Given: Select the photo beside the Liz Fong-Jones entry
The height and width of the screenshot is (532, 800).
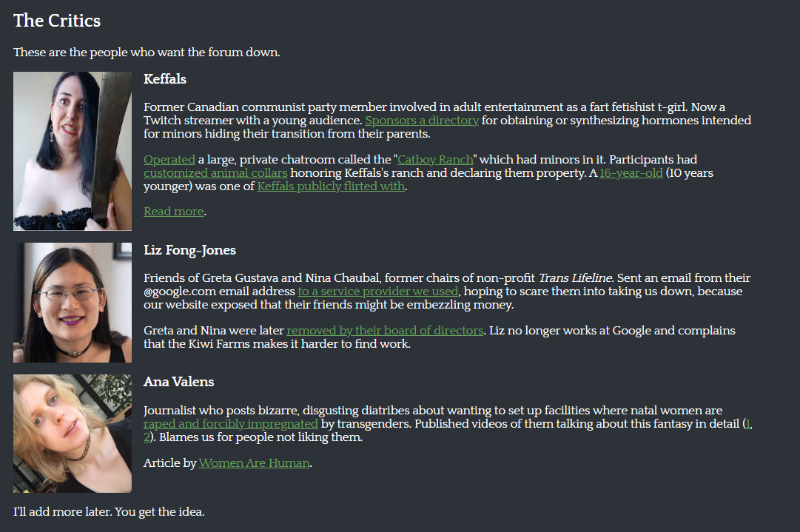Looking at the screenshot, I should (73, 303).
